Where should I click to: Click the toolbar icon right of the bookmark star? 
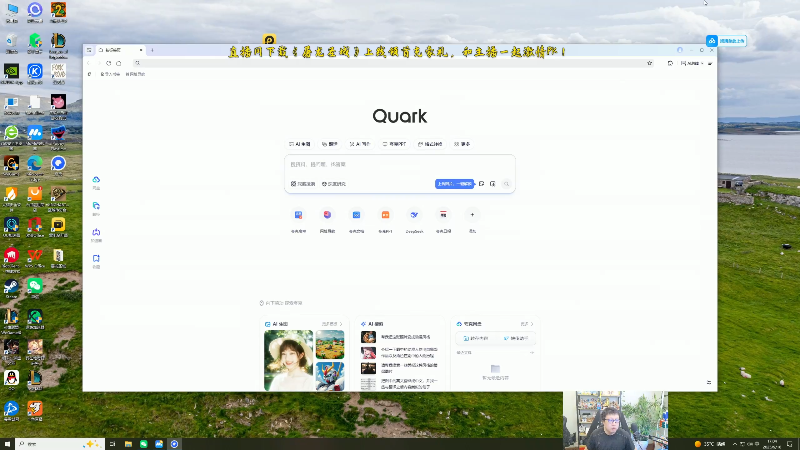click(670, 63)
